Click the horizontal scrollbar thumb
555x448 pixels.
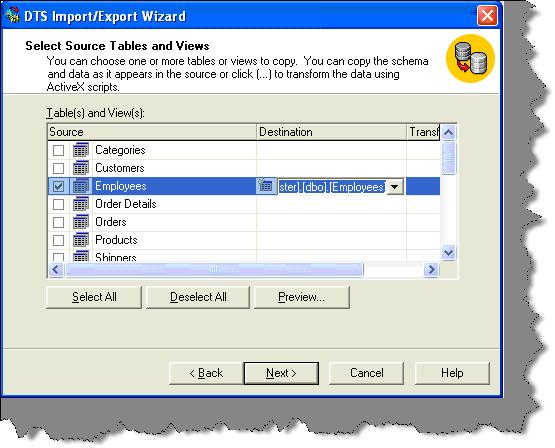coord(214,270)
